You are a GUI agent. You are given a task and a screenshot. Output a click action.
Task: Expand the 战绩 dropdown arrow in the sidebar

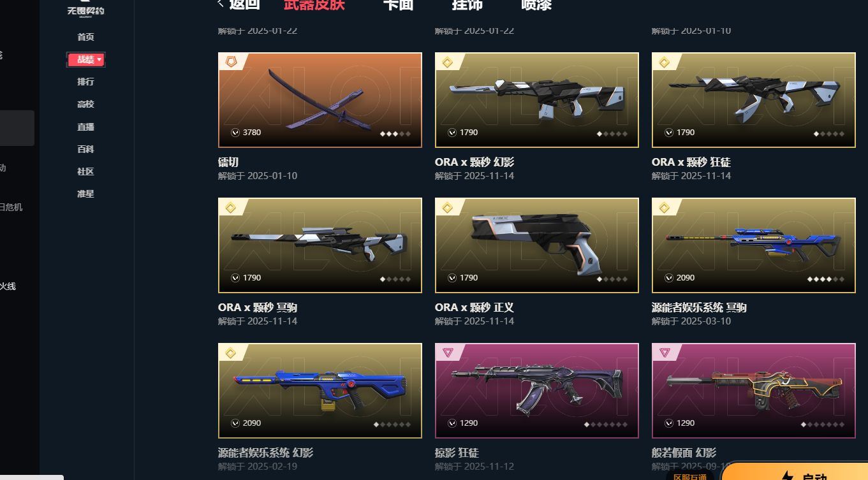tap(99, 60)
